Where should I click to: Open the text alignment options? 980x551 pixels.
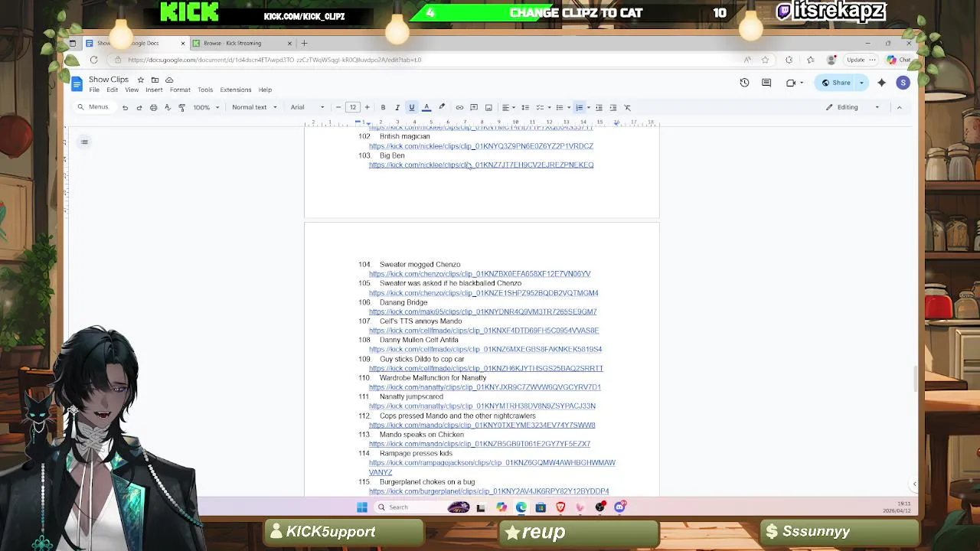point(507,107)
